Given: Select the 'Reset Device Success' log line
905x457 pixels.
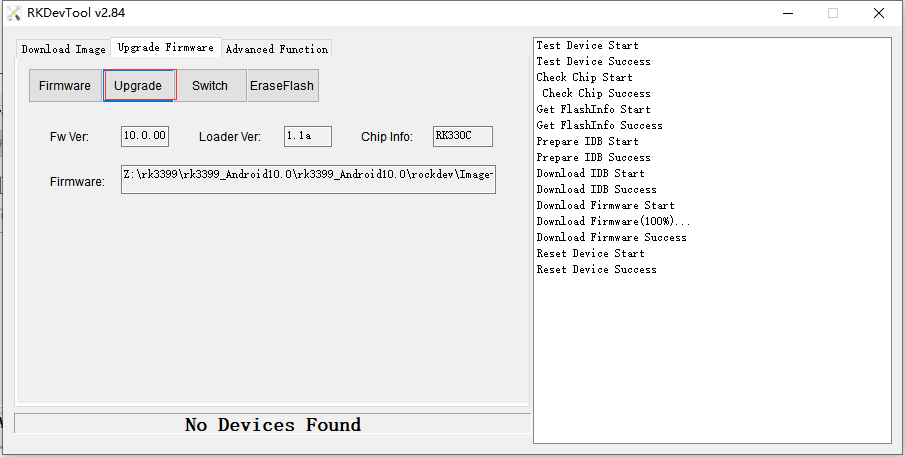Looking at the screenshot, I should point(596,269).
